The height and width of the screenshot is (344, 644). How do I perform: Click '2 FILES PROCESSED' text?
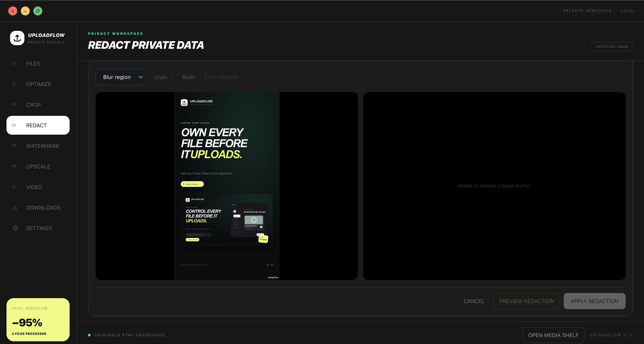(29, 333)
